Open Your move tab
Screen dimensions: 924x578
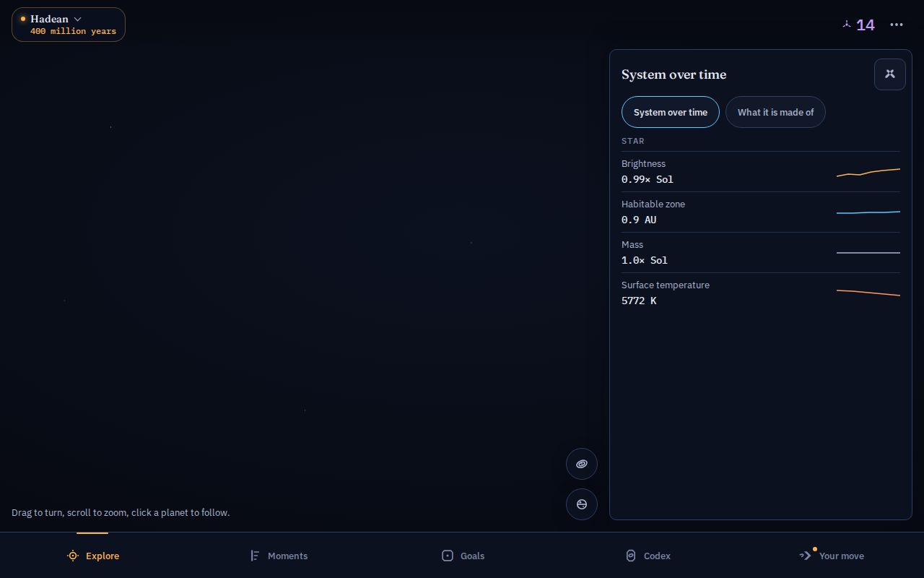832,556
